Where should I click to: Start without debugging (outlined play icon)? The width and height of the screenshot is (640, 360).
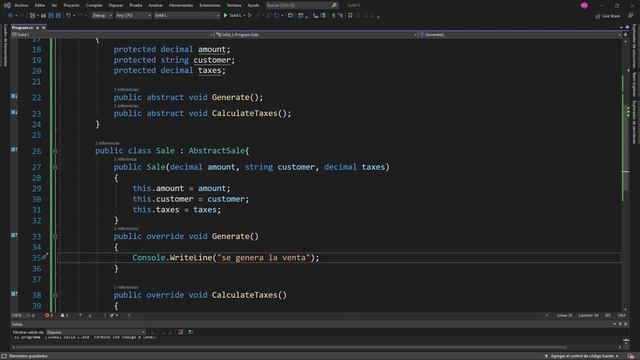249,16
